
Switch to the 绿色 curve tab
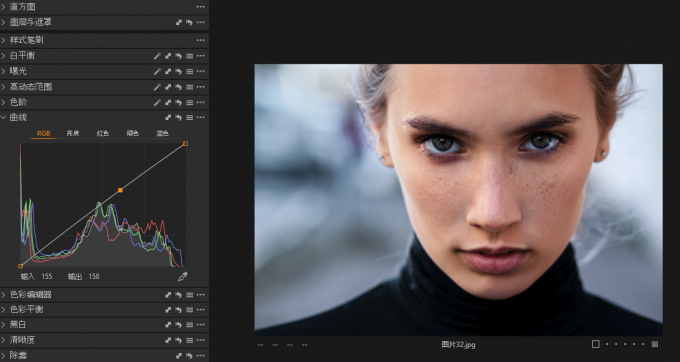coord(132,134)
